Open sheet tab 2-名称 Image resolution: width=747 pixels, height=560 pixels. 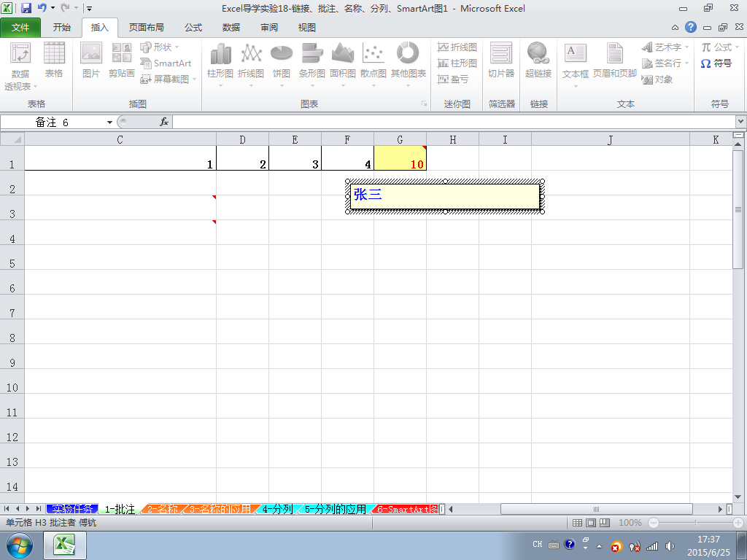[163, 509]
